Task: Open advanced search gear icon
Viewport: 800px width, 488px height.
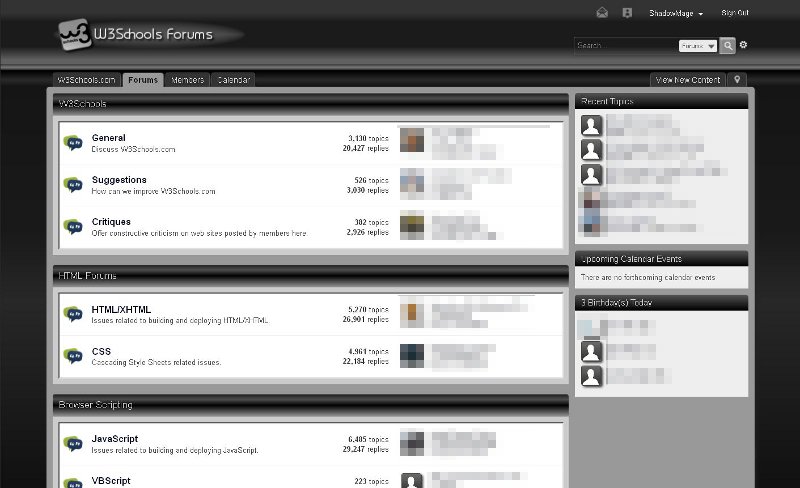Action: [743, 45]
